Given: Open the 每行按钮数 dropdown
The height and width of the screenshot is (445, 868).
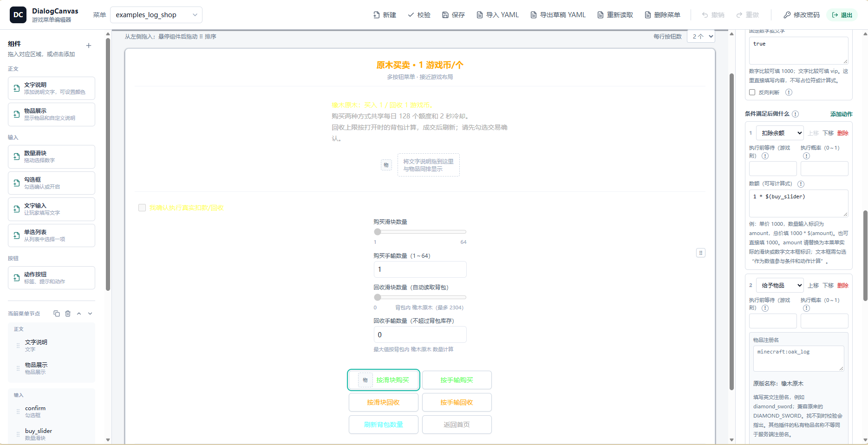Looking at the screenshot, I should 701,36.
